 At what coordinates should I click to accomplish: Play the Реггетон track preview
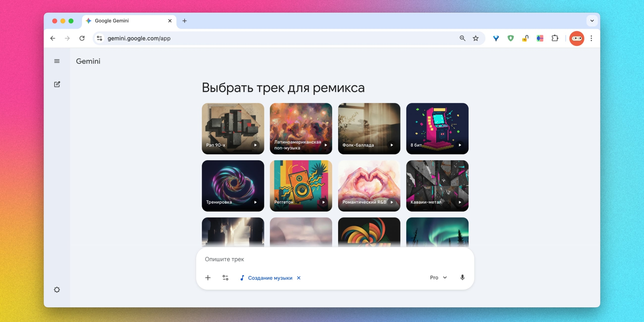click(324, 202)
